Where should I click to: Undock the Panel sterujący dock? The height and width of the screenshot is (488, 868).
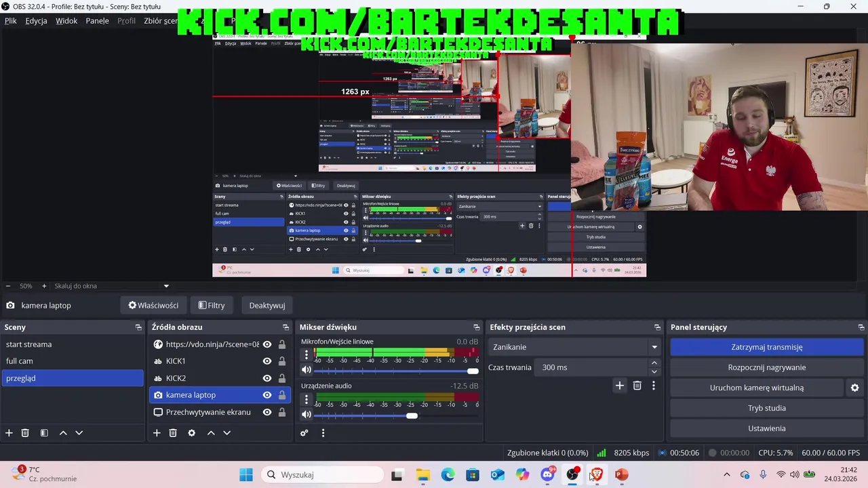point(861,327)
